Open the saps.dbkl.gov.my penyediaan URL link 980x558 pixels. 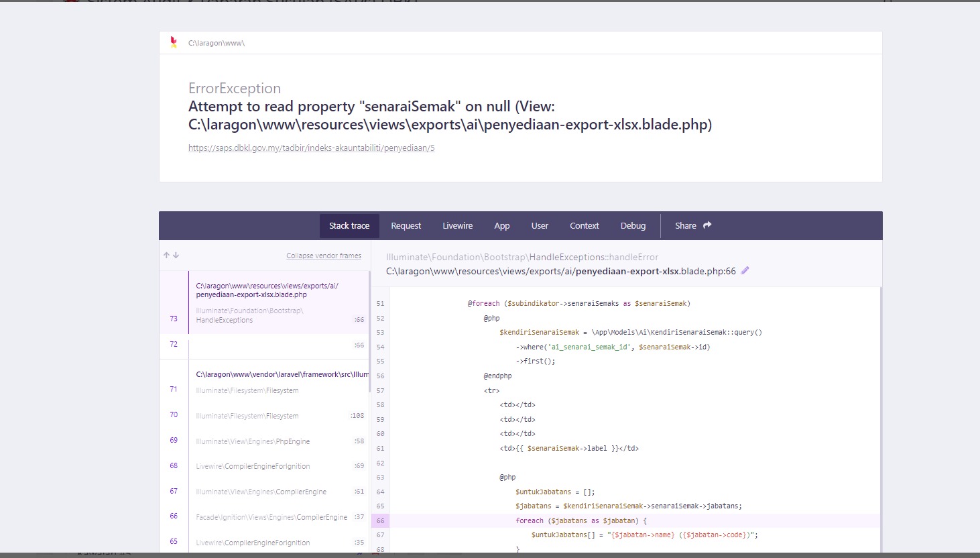click(311, 148)
